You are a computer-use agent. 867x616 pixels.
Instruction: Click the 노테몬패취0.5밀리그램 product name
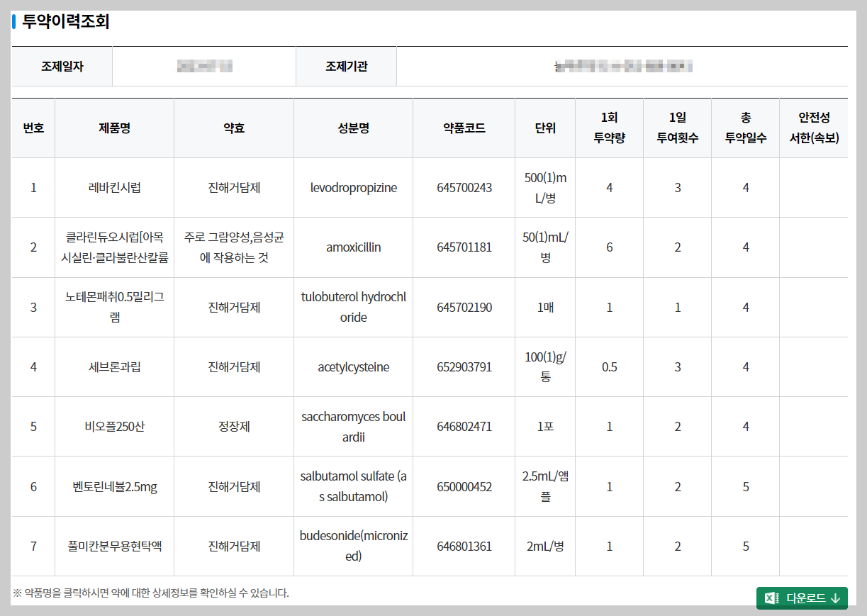(114, 307)
